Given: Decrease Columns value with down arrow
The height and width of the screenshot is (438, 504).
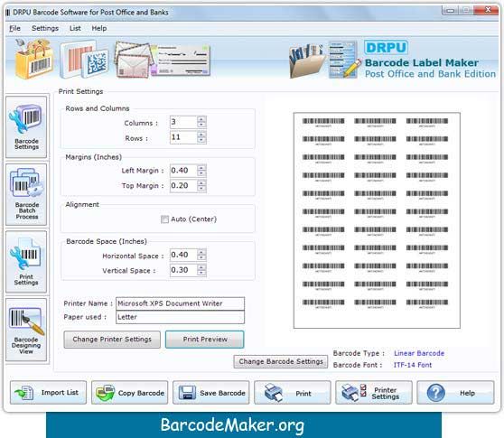Looking at the screenshot, I should (x=201, y=125).
